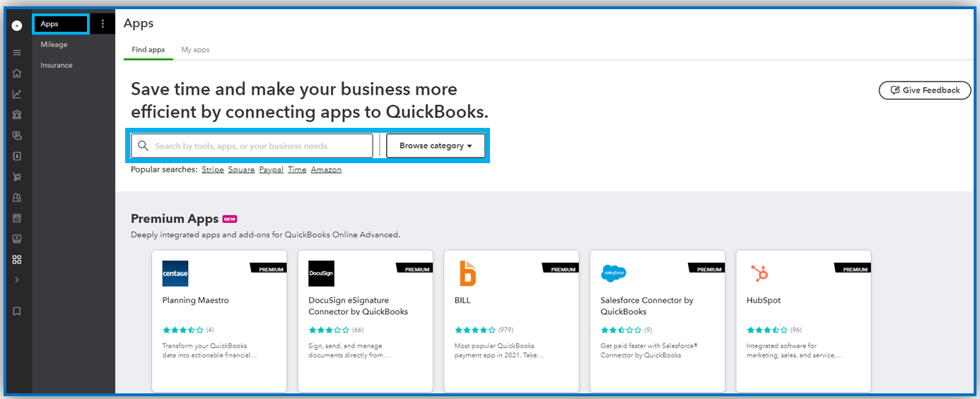The image size is (980, 399).
Task: Click the PREMIUM ribbon on Planning Maestro
Action: 269,268
